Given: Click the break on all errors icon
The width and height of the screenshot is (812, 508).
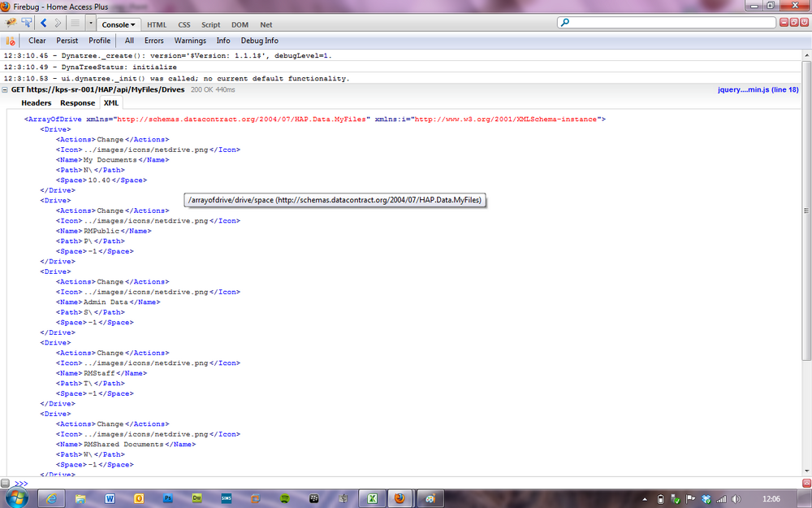Looking at the screenshot, I should (10, 41).
